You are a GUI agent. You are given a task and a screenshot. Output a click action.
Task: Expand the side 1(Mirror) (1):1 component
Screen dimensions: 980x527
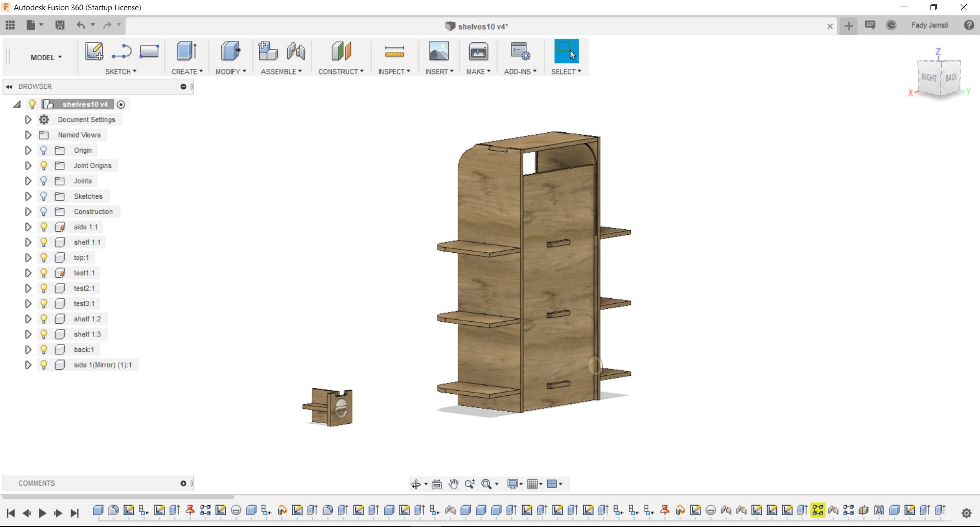coord(29,365)
